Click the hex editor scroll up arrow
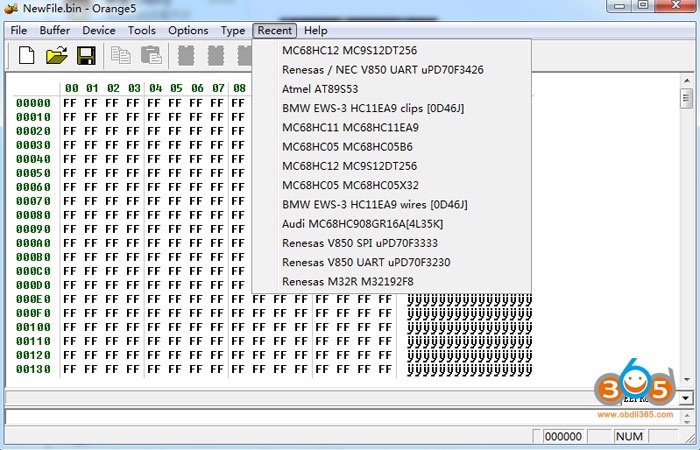Viewport: 700px width, 450px height. click(x=687, y=80)
